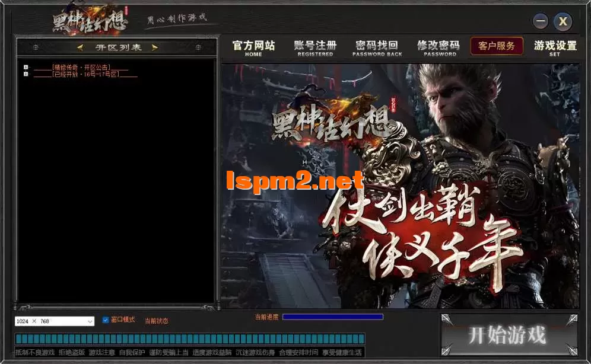Image resolution: width=591 pixels, height=364 pixels.
Task: Click the 谨防受骗上当 notice text
Action: click(x=169, y=352)
